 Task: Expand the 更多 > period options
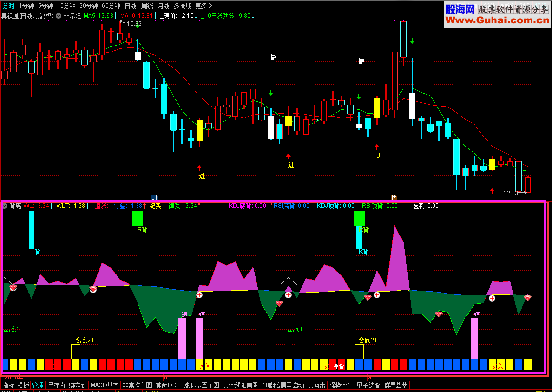click(x=203, y=6)
